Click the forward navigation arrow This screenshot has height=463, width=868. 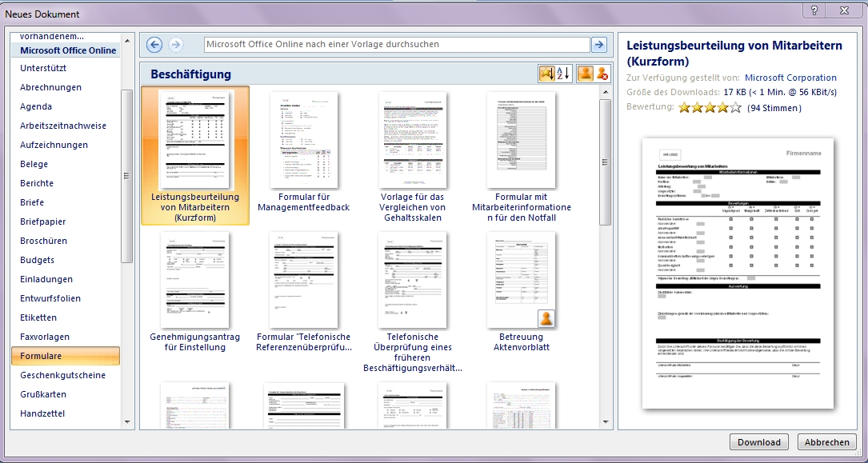coord(175,45)
